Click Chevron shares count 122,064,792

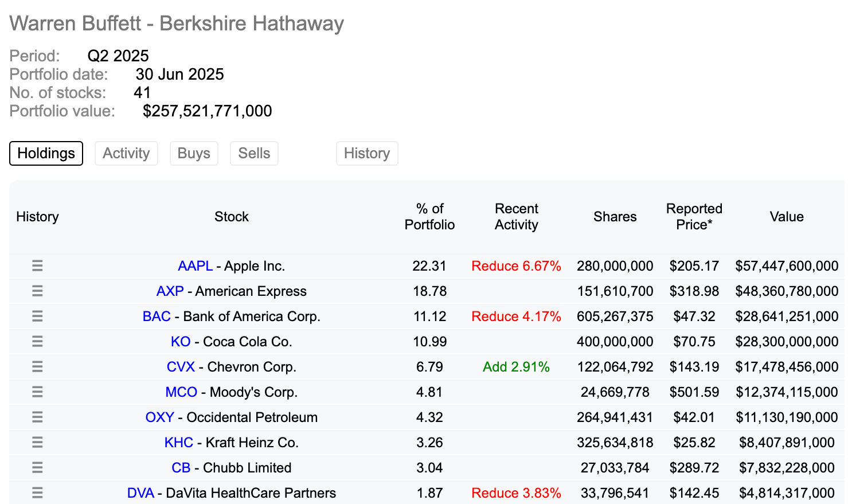[615, 367]
